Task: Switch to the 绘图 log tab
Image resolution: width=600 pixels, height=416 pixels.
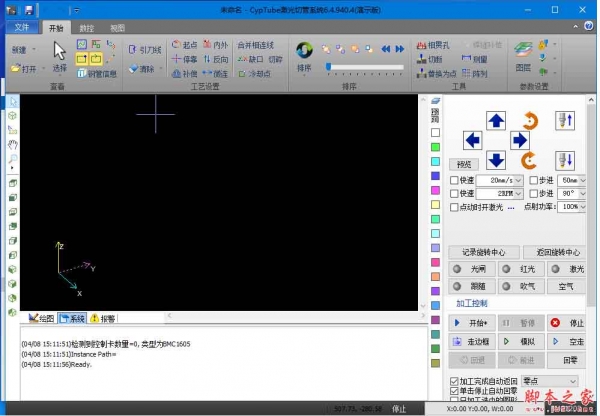Action: [42, 318]
